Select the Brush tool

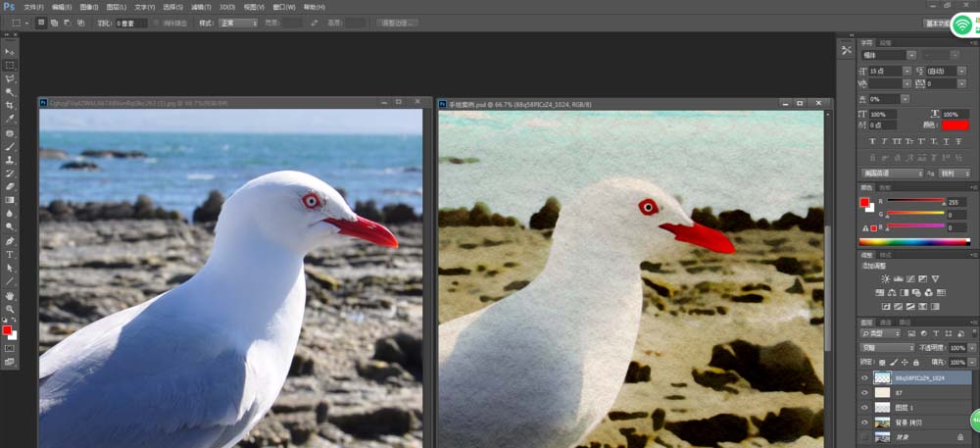coord(10,146)
